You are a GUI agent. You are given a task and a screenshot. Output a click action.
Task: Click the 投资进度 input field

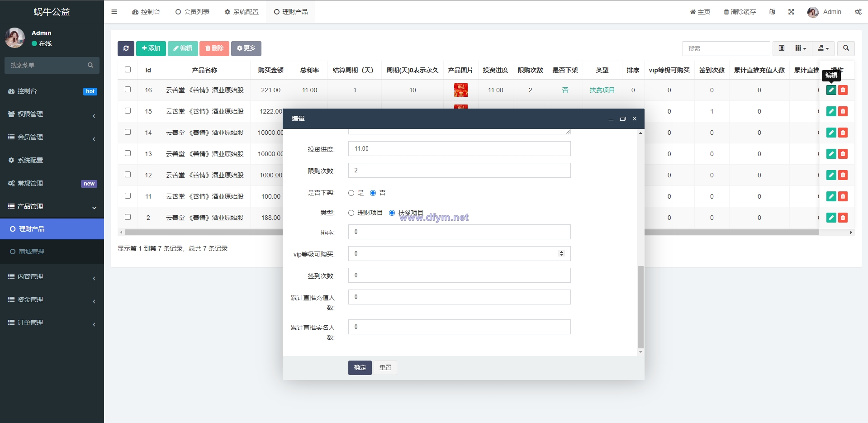(x=460, y=149)
